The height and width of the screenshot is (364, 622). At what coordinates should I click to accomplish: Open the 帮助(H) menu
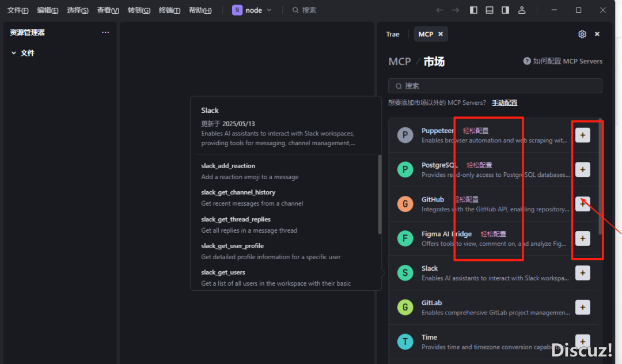(200, 10)
